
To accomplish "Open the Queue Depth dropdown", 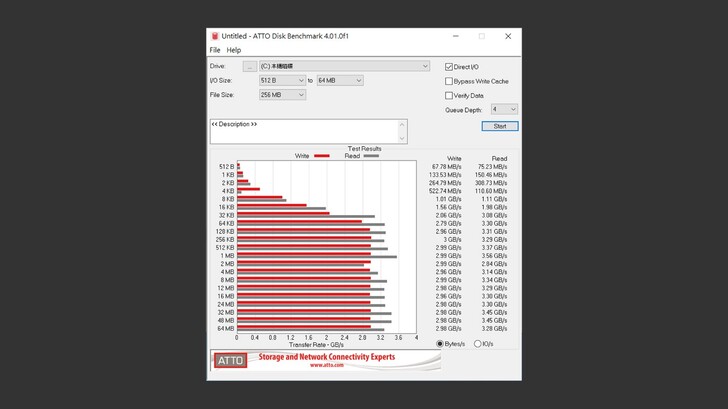I will pos(504,110).
